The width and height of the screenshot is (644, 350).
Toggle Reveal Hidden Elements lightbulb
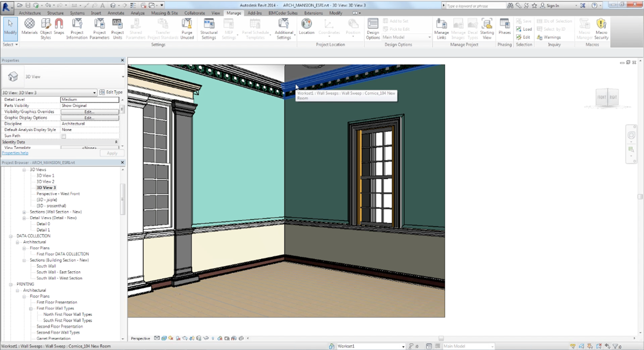click(x=213, y=339)
